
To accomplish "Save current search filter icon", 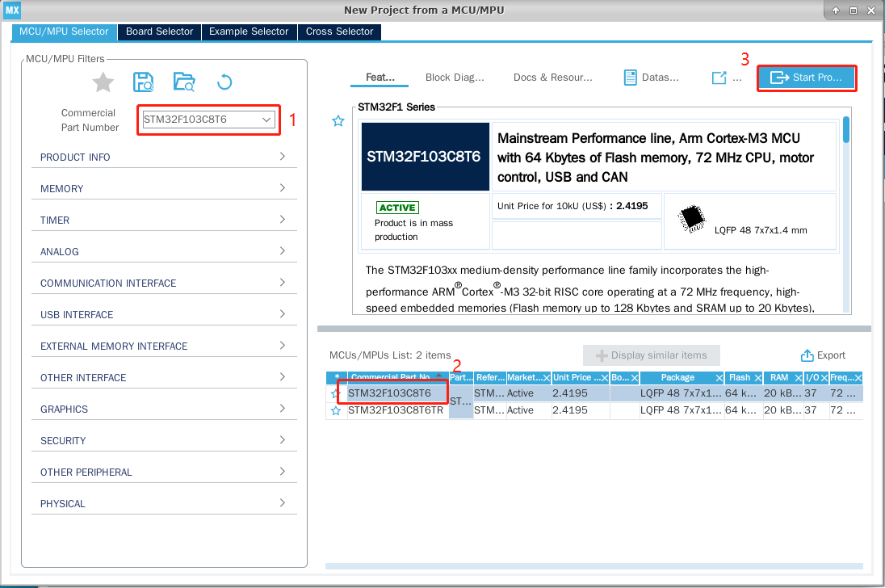I will [x=144, y=82].
